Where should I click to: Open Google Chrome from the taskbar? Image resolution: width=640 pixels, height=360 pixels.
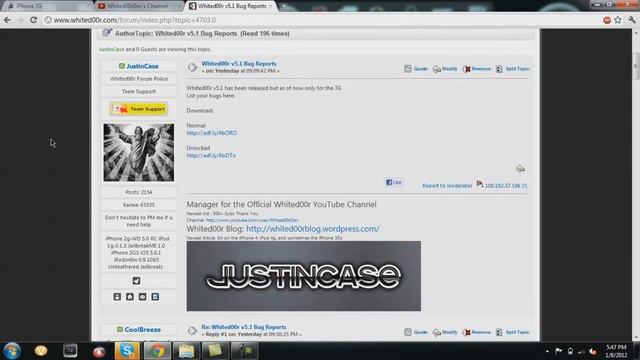point(157,351)
